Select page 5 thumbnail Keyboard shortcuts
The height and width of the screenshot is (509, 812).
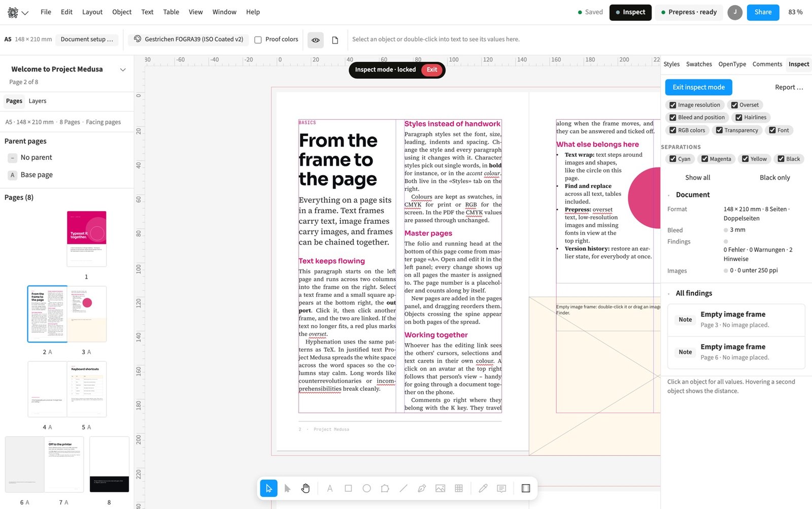point(87,389)
